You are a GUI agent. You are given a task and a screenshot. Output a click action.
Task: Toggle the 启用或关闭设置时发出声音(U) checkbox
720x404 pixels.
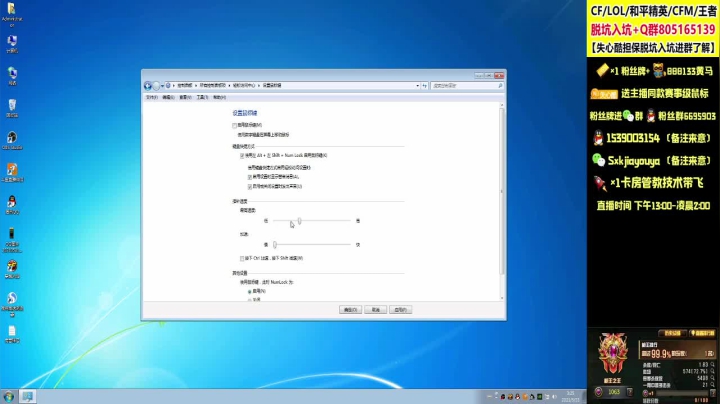(250, 187)
